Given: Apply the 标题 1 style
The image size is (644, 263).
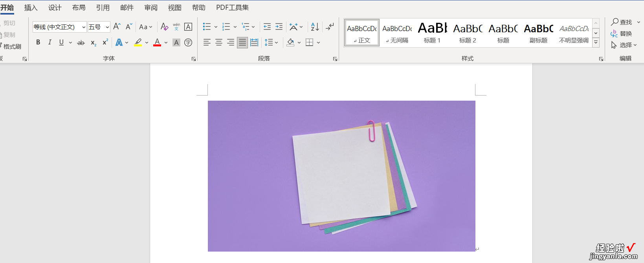Looking at the screenshot, I should (x=432, y=33).
